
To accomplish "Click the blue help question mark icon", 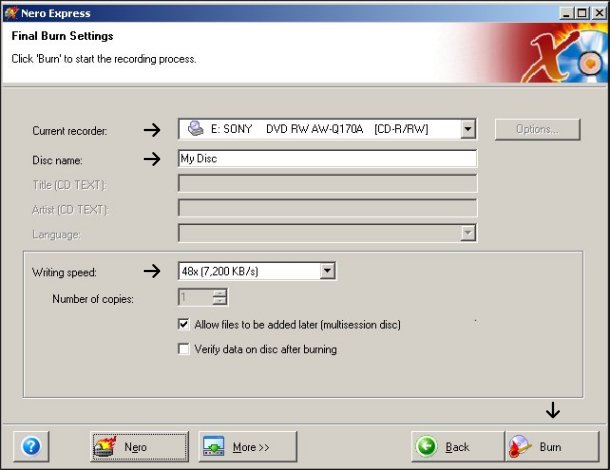I will [31, 446].
